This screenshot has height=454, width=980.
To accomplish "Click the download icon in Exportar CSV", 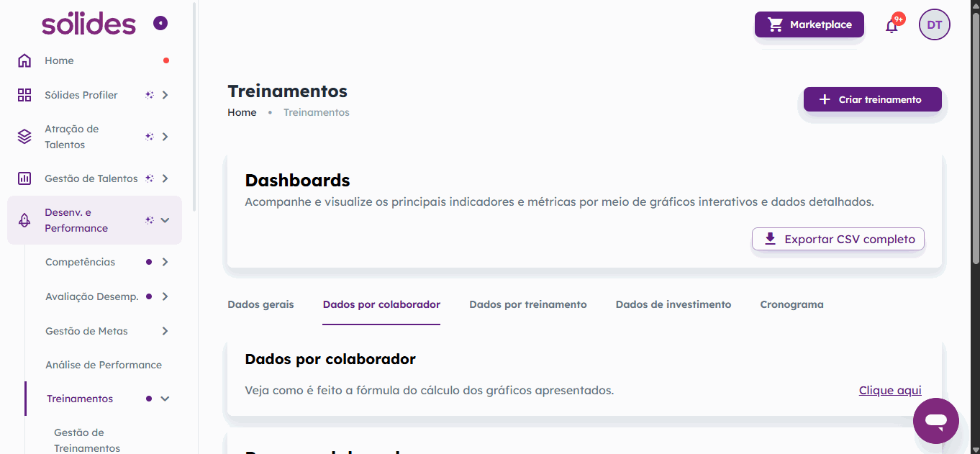I will click(770, 239).
